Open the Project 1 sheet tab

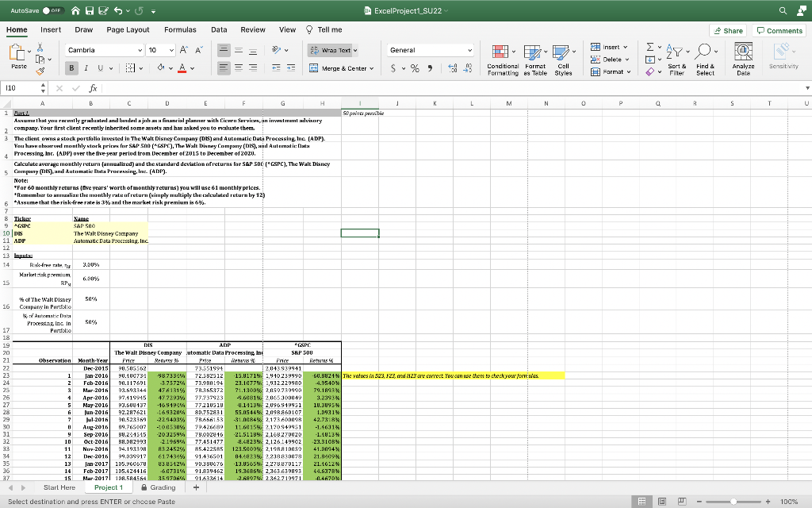point(109,487)
